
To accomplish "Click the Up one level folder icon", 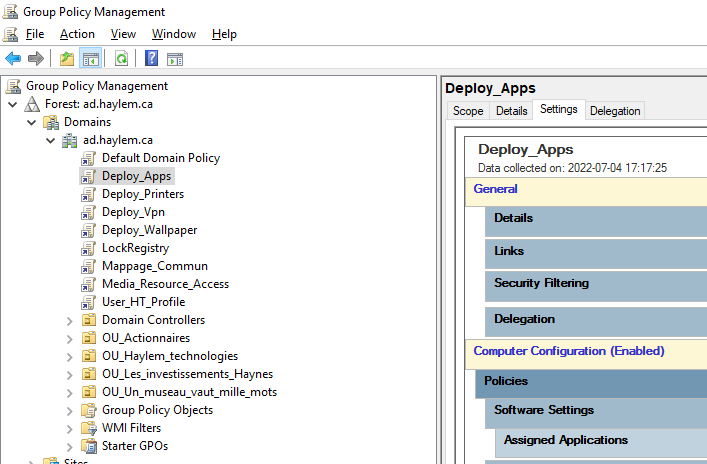I will click(67, 59).
